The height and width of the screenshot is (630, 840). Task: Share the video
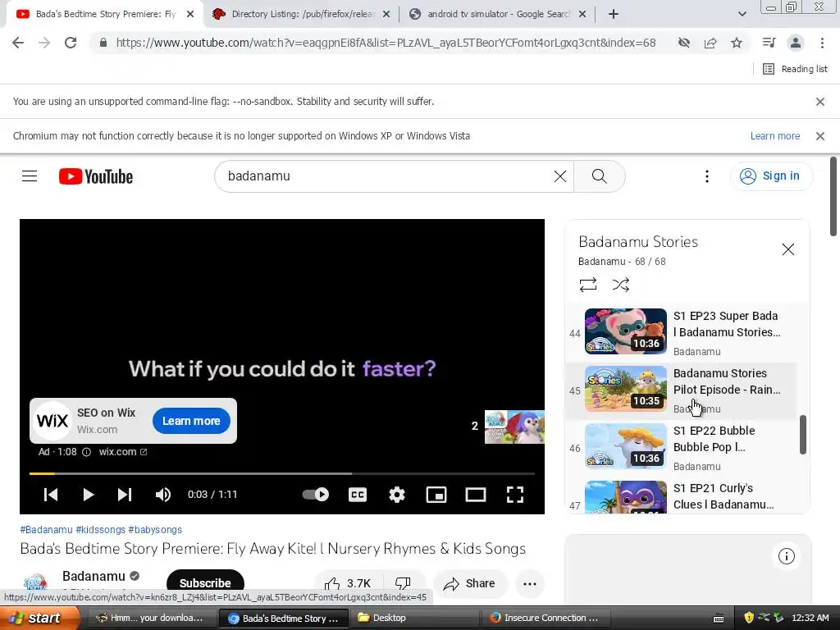[470, 583]
